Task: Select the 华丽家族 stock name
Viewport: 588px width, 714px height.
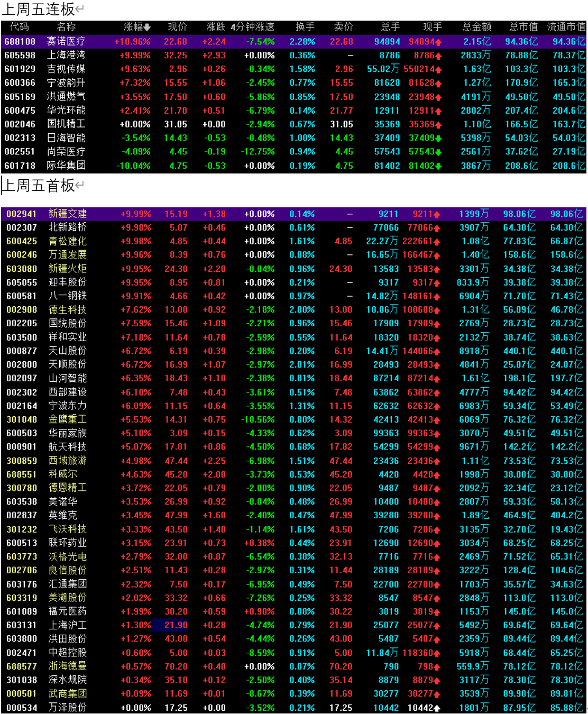Action: (68, 433)
